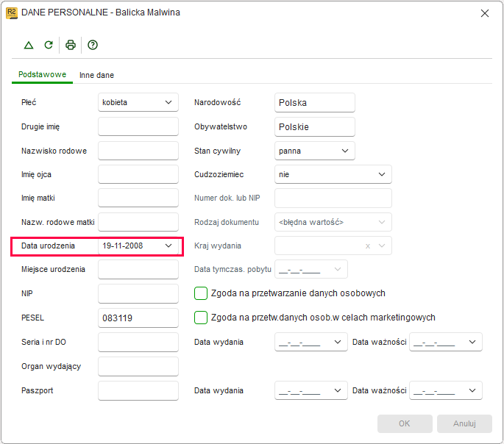Click the Data urodzenia label
The image size is (504, 444).
(48, 246)
